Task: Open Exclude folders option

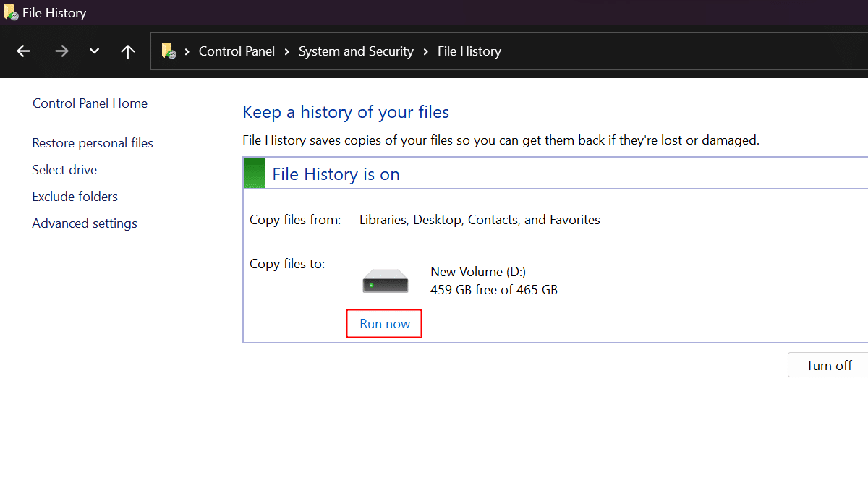Action: (75, 197)
